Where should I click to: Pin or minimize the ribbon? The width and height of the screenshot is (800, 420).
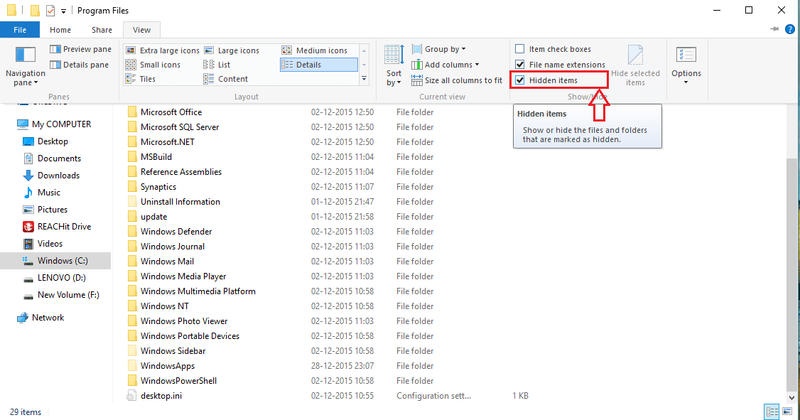(x=774, y=30)
